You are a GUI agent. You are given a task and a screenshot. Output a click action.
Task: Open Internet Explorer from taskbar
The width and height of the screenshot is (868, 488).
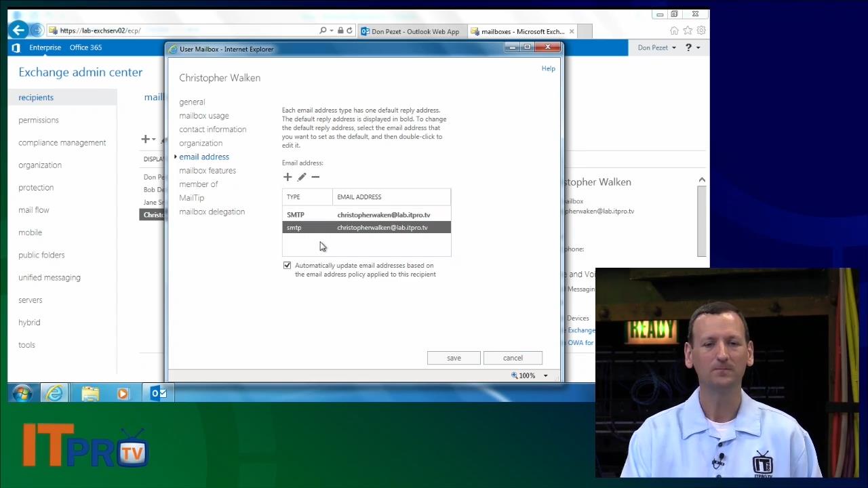point(55,393)
